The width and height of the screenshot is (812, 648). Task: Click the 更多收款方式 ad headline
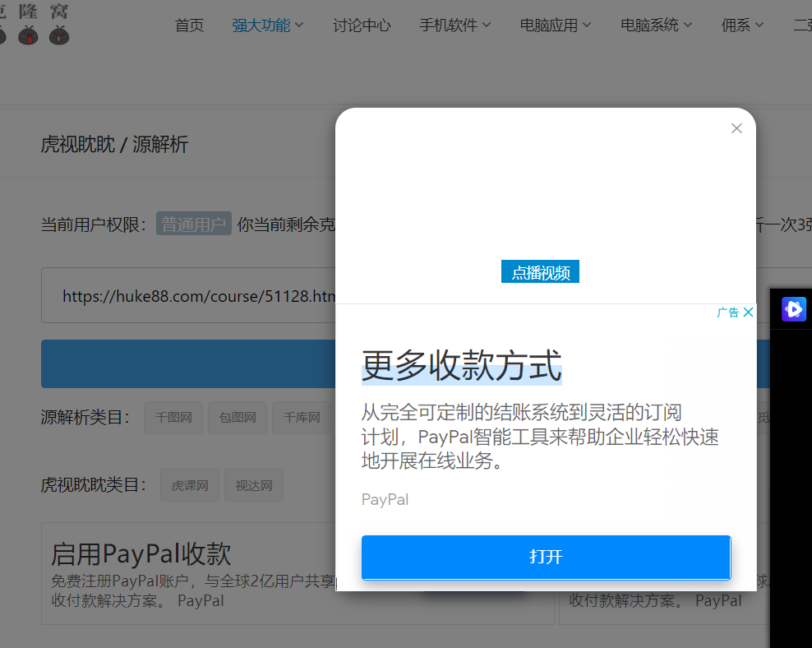pyautogui.click(x=461, y=366)
